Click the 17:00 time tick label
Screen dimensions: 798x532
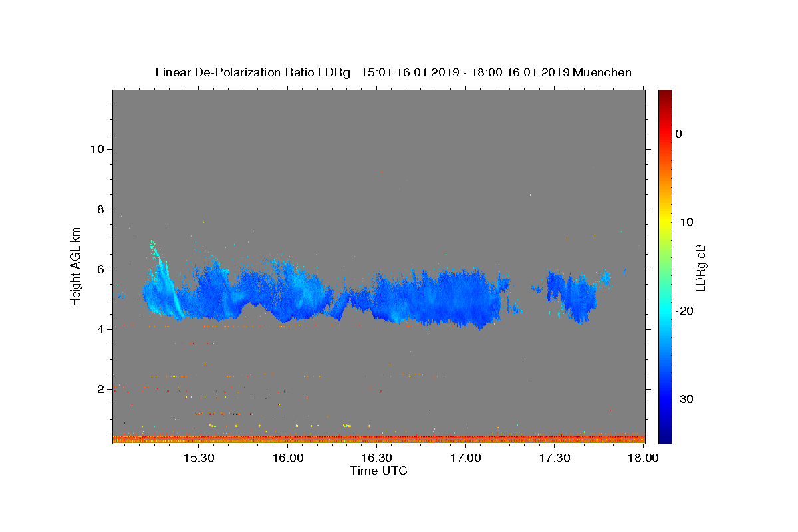click(x=466, y=458)
